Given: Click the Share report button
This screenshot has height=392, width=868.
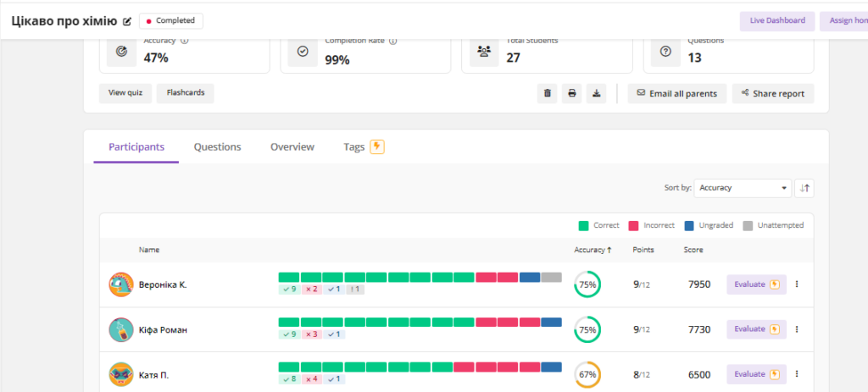Looking at the screenshot, I should [x=772, y=93].
